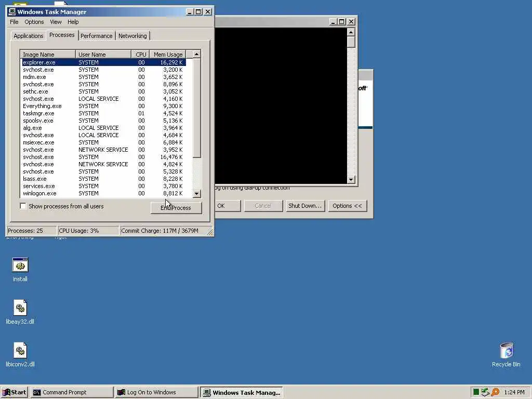Open the Start menu

coord(14,392)
